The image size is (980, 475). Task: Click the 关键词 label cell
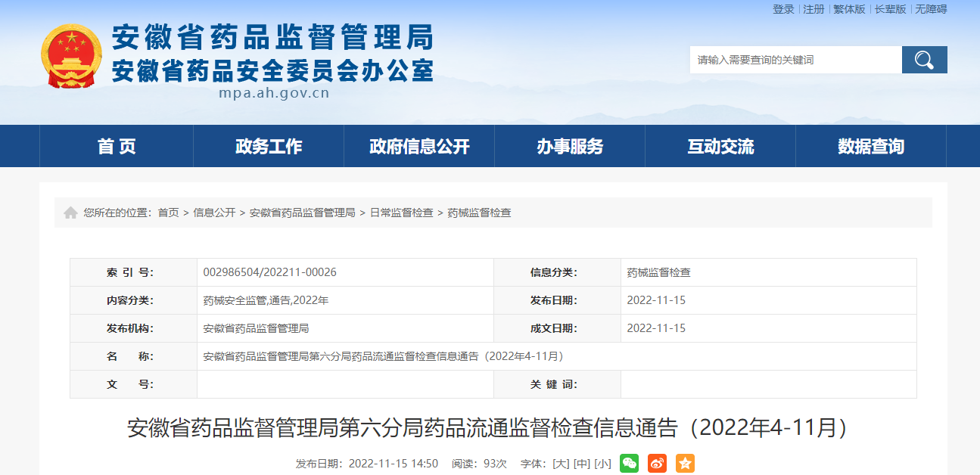pyautogui.click(x=557, y=384)
